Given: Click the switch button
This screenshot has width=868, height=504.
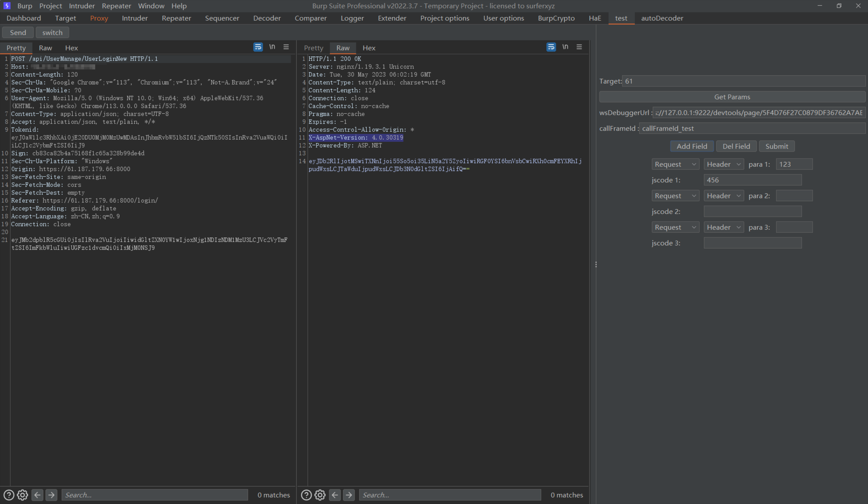Looking at the screenshot, I should 52,33.
